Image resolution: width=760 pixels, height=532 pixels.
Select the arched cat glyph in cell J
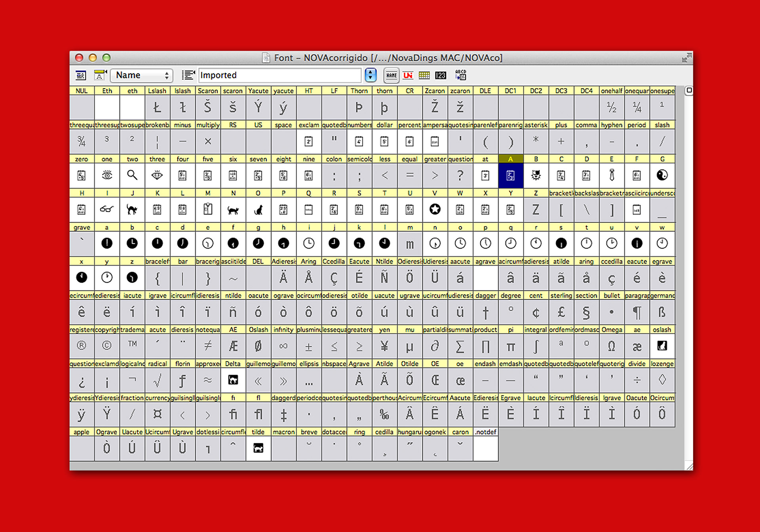pyautogui.click(x=132, y=209)
